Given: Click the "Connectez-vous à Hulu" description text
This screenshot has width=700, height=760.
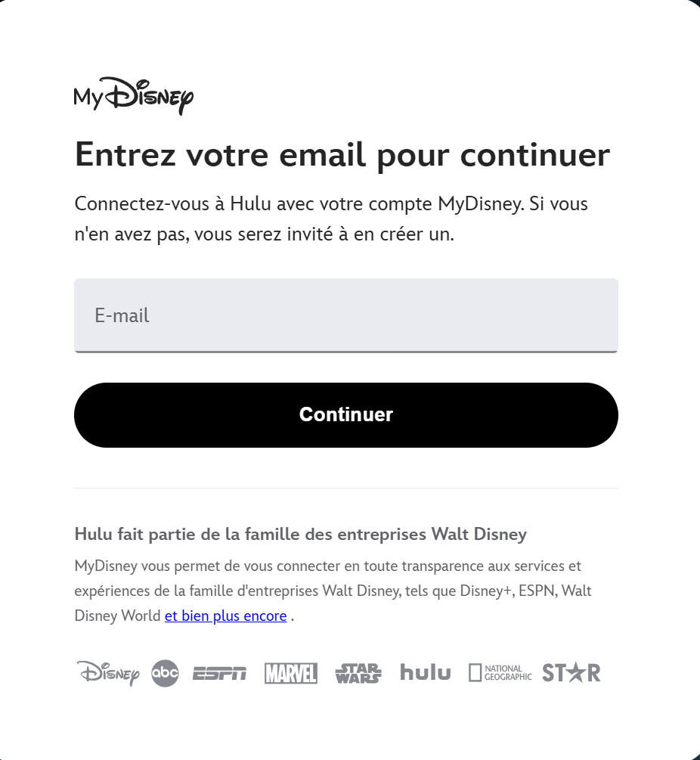Looking at the screenshot, I should point(331,219).
